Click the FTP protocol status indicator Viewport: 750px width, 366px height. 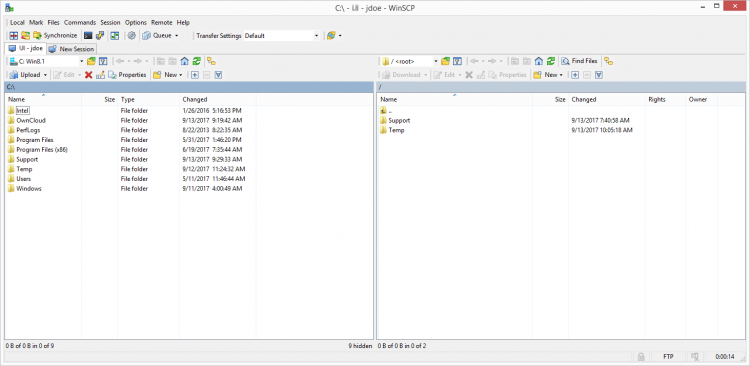[x=669, y=357]
